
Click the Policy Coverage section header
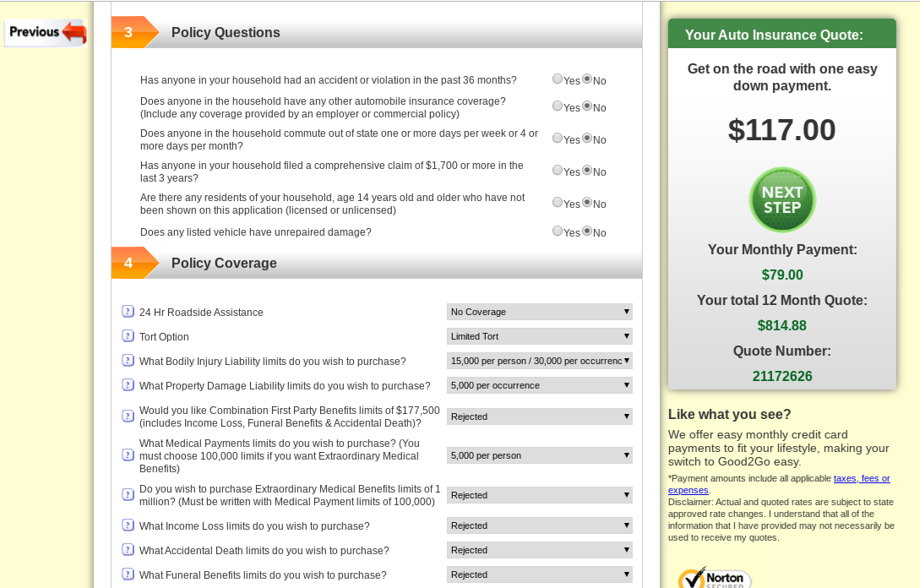[224, 263]
